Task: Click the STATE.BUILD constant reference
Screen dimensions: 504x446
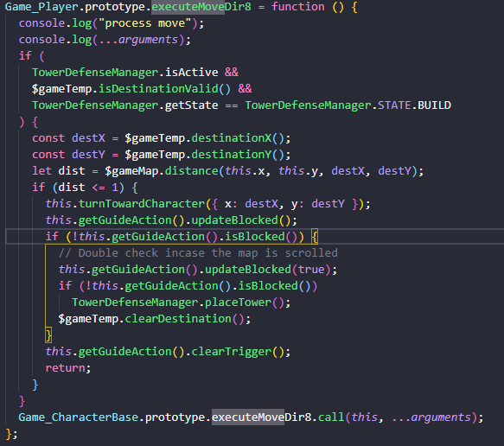Action: click(x=414, y=105)
